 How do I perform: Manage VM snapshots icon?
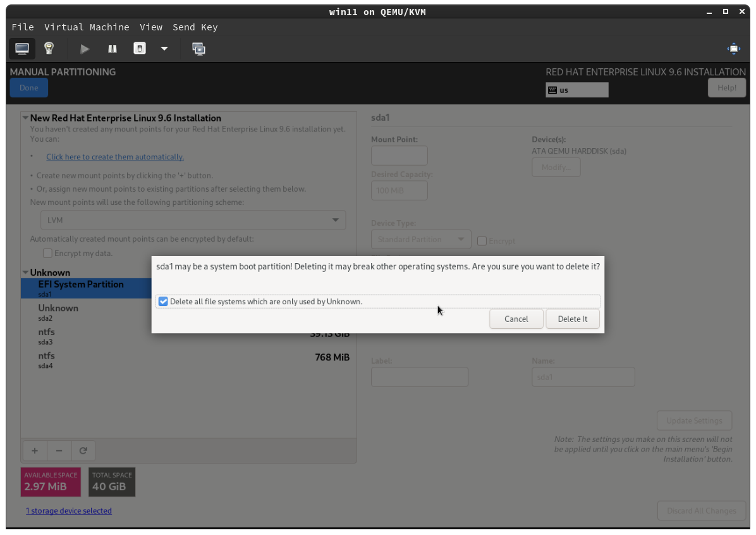(198, 49)
